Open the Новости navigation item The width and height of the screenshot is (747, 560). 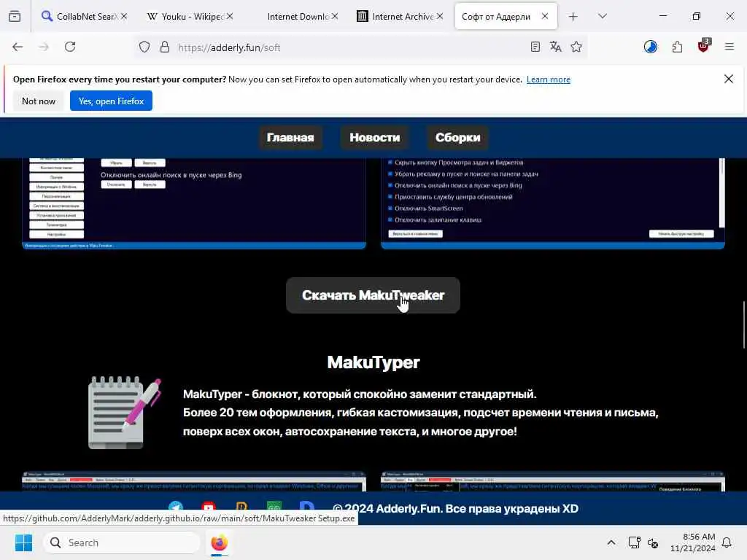coord(374,138)
